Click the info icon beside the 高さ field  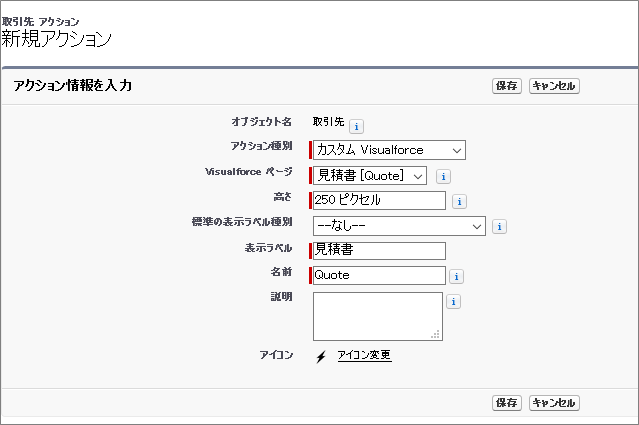459,201
